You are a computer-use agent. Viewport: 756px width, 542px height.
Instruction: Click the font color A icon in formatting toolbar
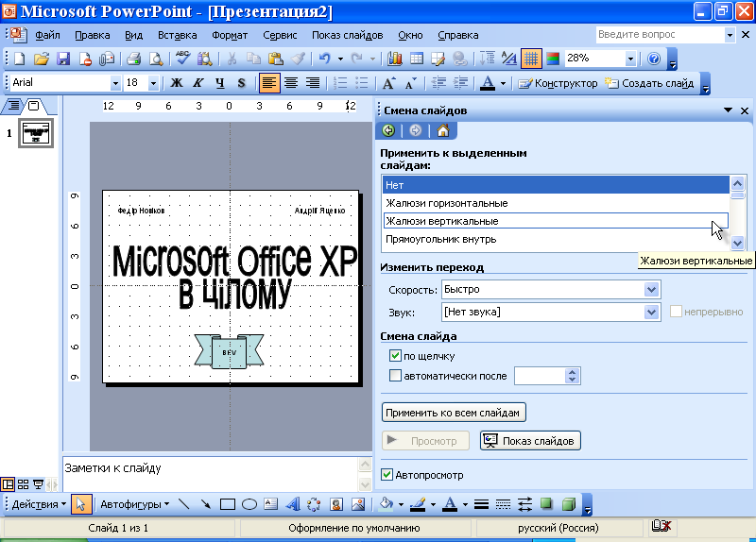point(488,83)
